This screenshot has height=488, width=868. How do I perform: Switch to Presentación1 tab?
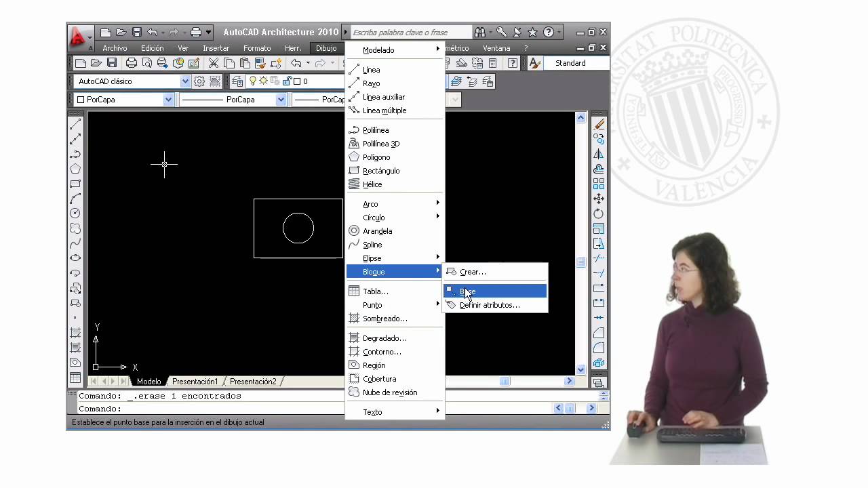[195, 382]
